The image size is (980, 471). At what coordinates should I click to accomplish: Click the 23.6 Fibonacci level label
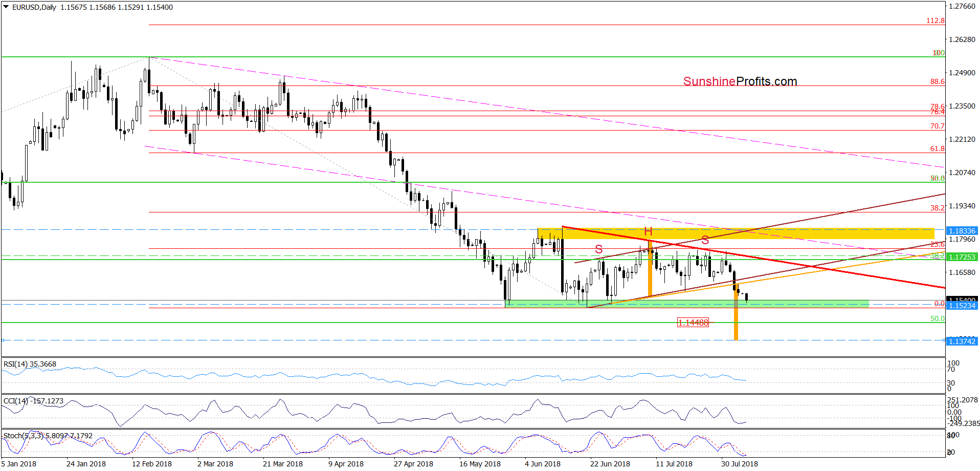click(937, 245)
